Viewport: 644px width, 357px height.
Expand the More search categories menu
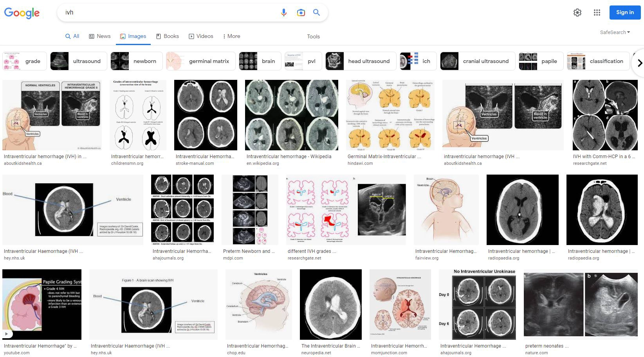click(231, 36)
